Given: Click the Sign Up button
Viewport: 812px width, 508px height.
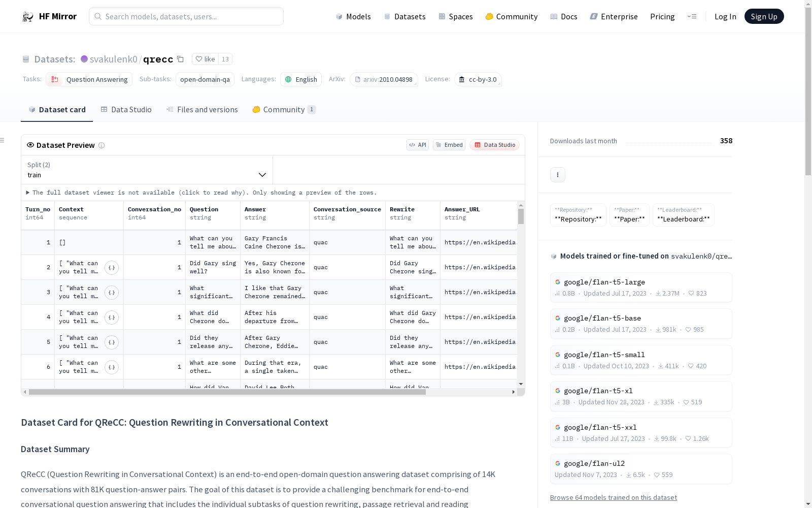Looking at the screenshot, I should point(764,16).
